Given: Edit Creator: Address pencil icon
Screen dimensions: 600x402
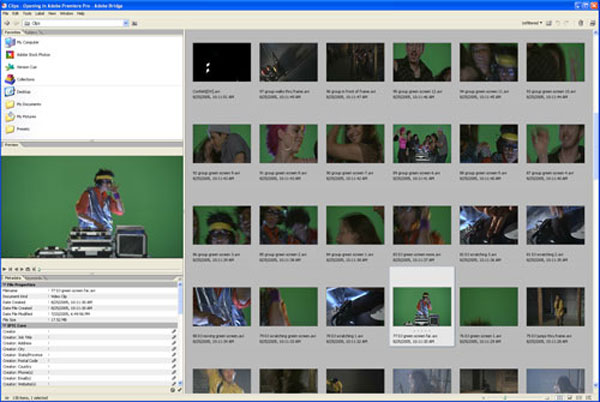Looking at the screenshot, I should click(174, 343).
